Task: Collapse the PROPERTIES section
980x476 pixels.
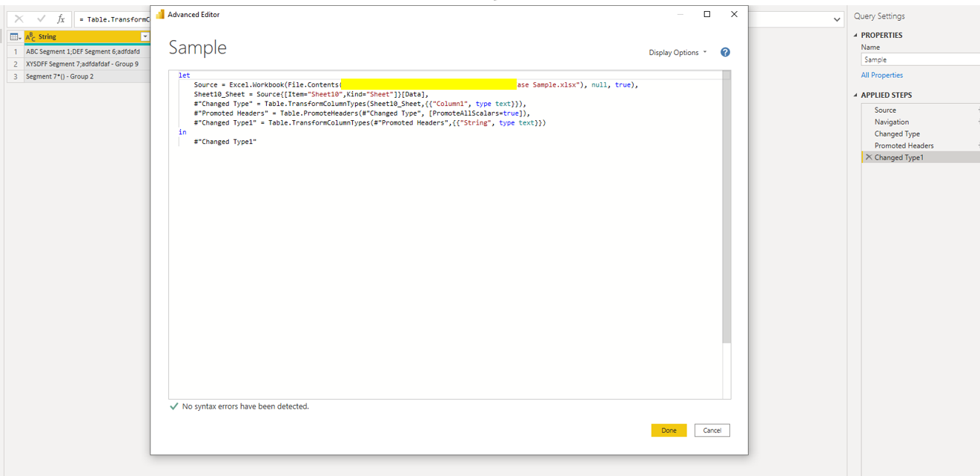Action: coord(855,35)
